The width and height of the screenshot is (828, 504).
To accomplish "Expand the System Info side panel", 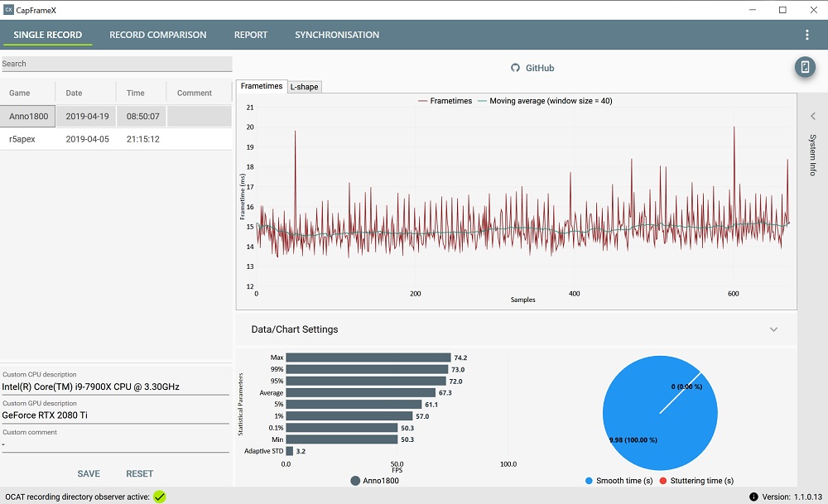I will point(813,116).
